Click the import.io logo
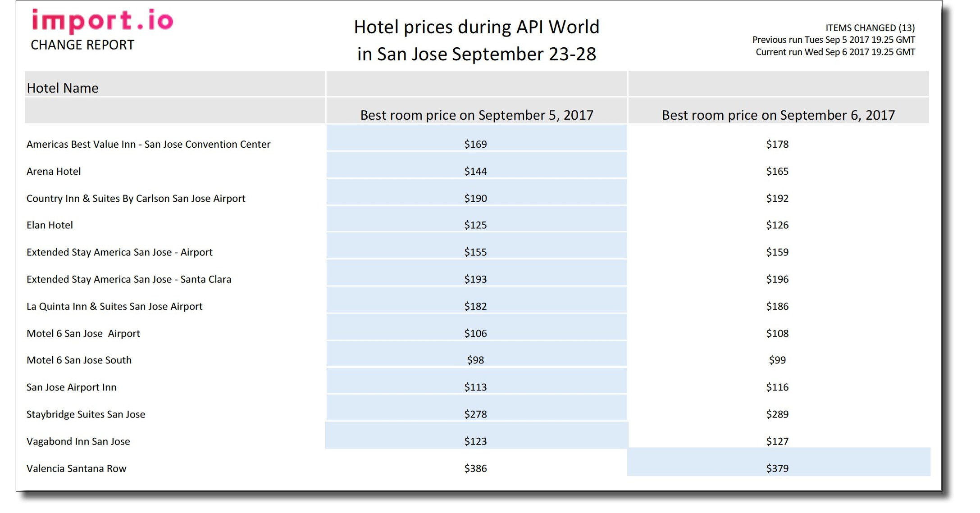Screen dimensions: 980x513 pos(103,21)
